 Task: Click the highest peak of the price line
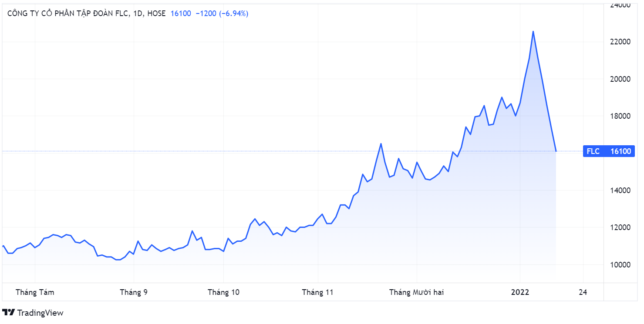tap(533, 31)
